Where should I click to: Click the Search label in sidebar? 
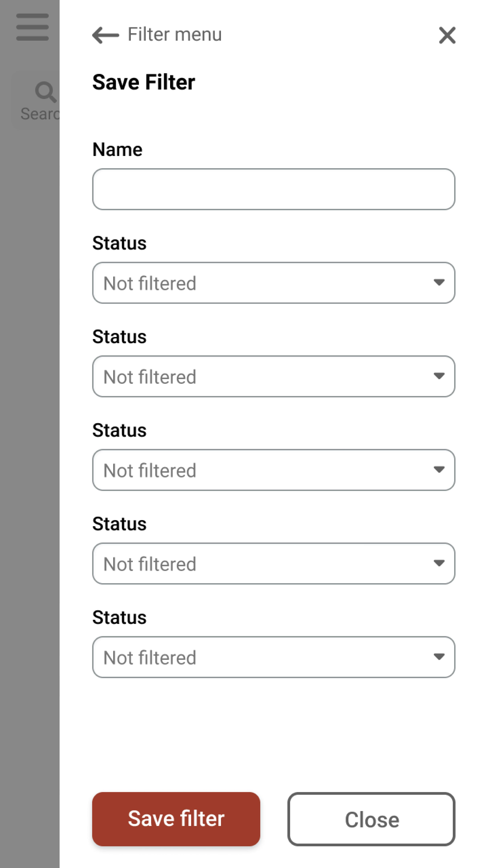tap(40, 114)
